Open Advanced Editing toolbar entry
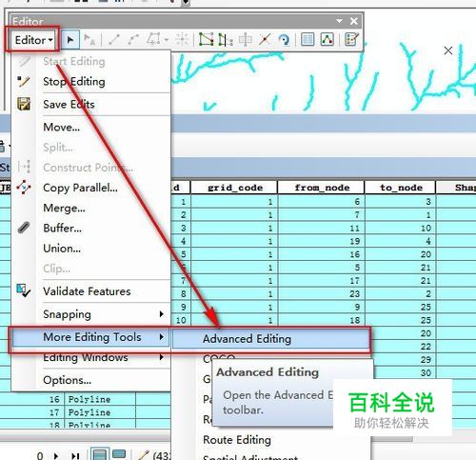The image size is (476, 460). [271, 339]
